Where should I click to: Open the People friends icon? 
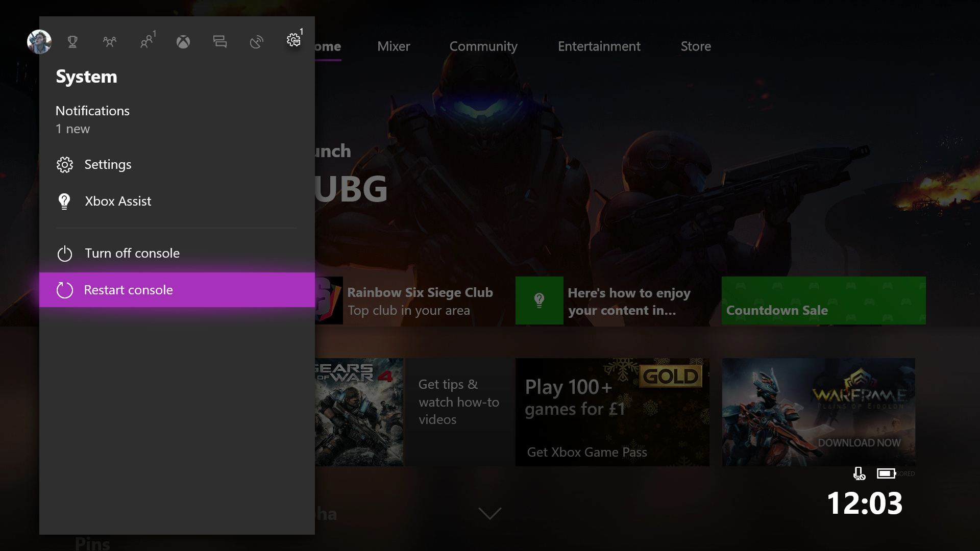(x=146, y=42)
